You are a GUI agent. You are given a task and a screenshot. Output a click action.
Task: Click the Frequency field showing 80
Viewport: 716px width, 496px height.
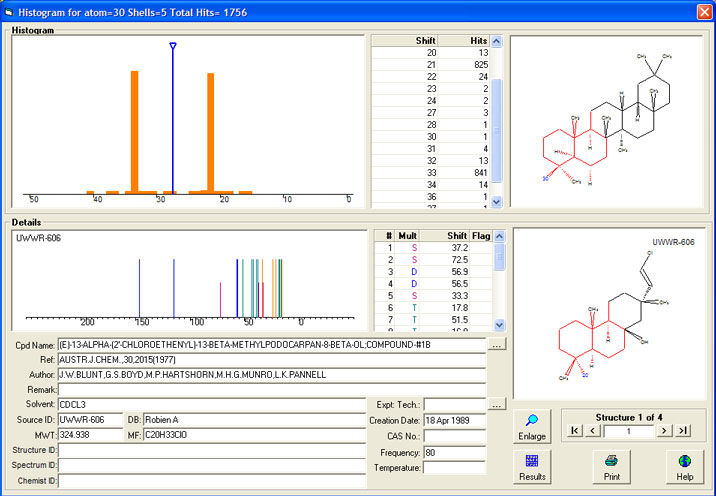(454, 452)
